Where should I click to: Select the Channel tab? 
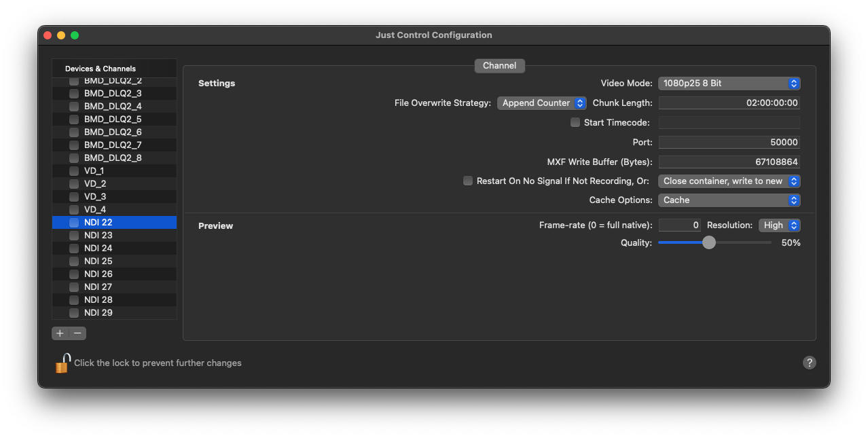[500, 66]
